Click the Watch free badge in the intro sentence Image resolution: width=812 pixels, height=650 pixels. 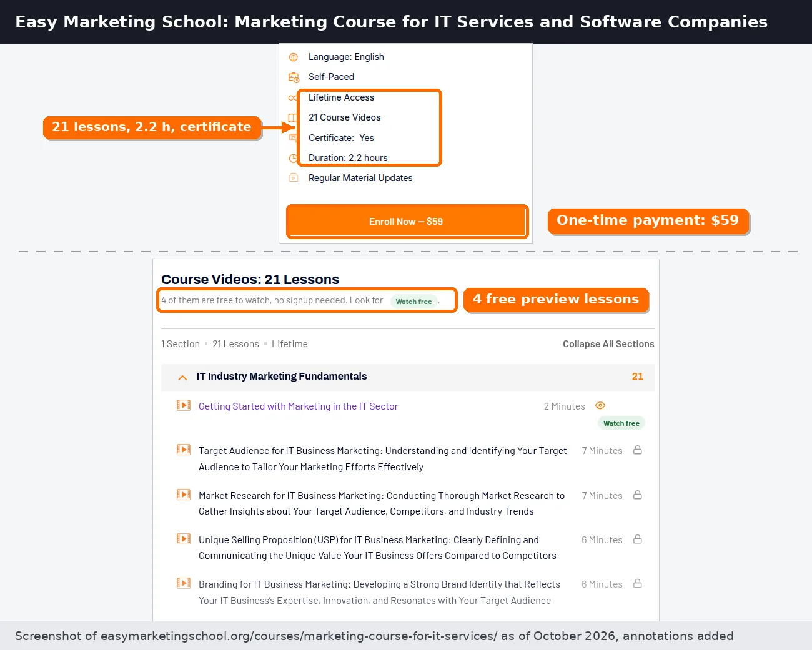(x=413, y=302)
